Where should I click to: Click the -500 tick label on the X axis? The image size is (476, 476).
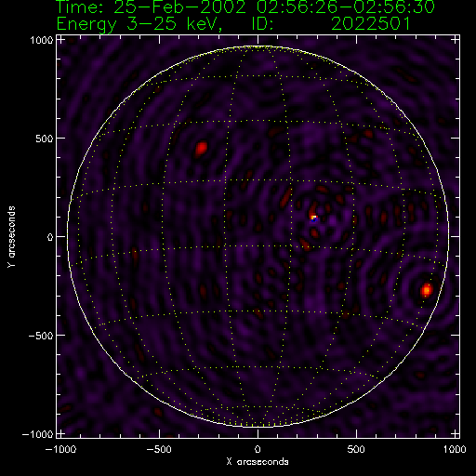(159, 449)
